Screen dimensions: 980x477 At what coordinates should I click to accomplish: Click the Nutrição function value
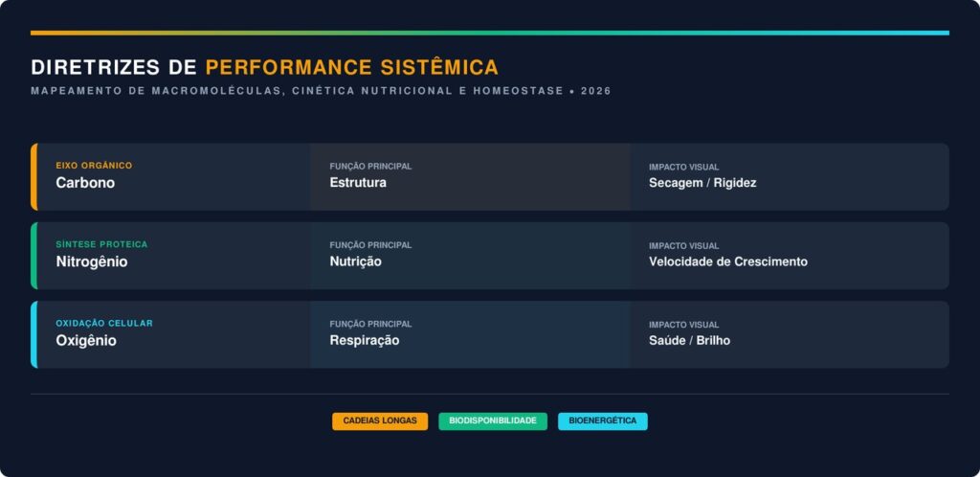355,261
